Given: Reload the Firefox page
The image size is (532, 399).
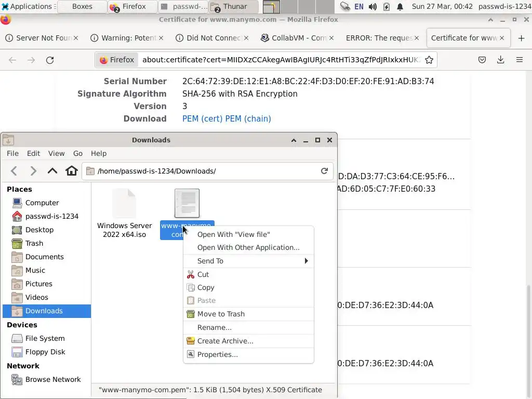Looking at the screenshot, I should 50,60.
